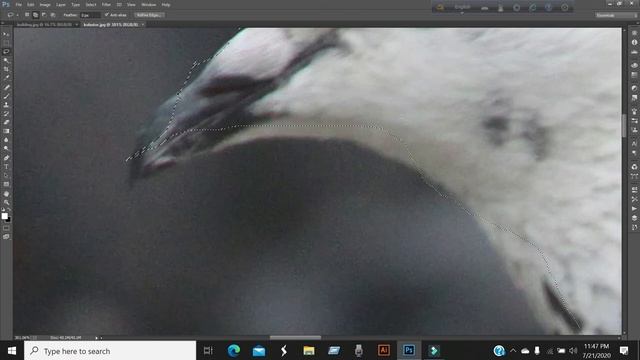Screen dimensions: 640x360
Task: Open Task View on taskbar
Action: (208, 351)
